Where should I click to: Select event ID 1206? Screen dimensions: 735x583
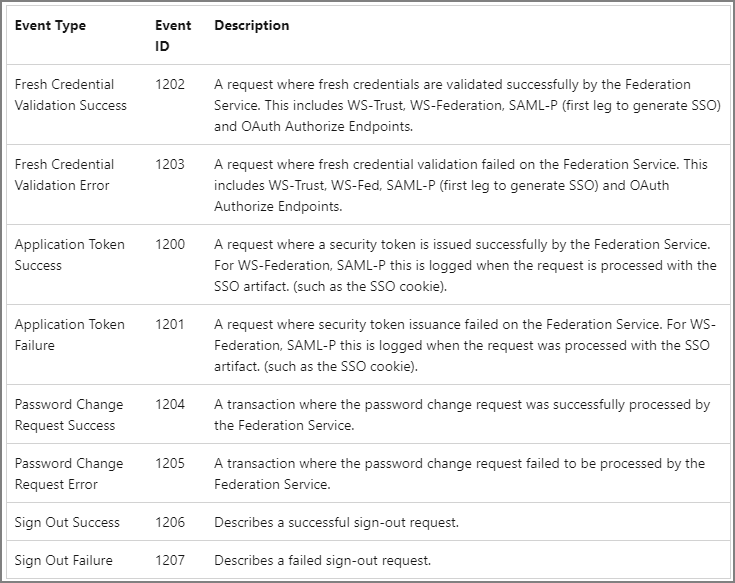click(x=170, y=523)
